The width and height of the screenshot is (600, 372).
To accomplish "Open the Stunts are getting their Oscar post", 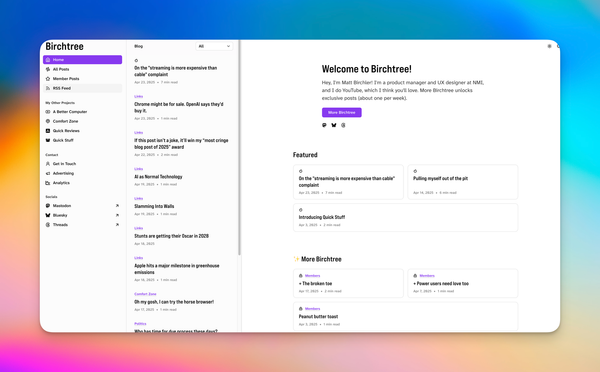I will [171, 236].
